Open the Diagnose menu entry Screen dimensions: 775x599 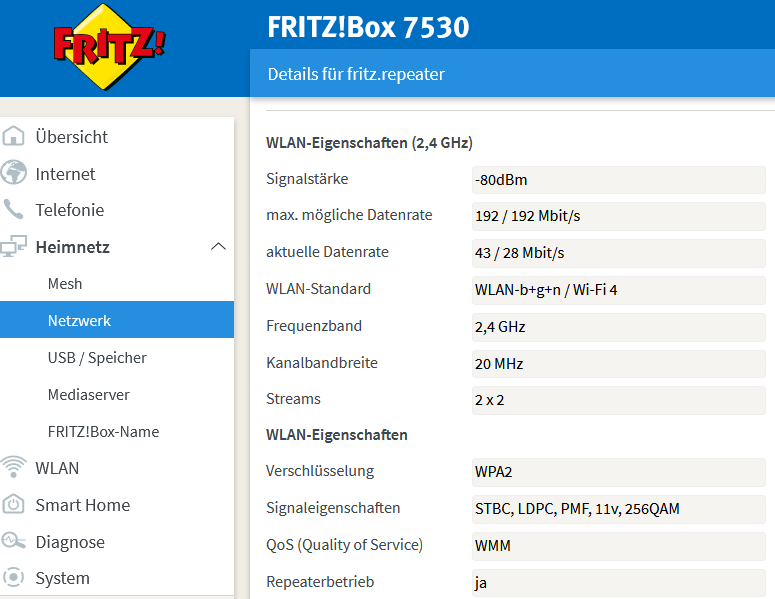pyautogui.click(x=70, y=542)
